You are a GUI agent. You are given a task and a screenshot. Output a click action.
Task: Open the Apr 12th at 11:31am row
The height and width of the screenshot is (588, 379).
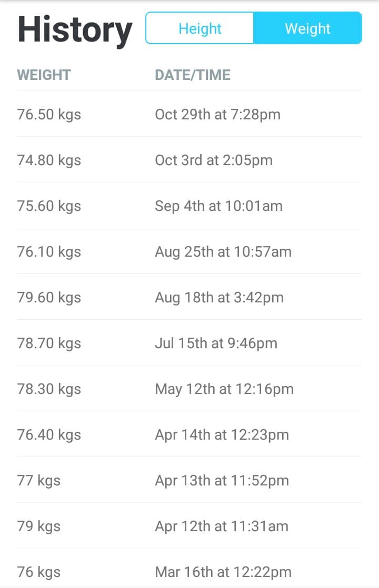coord(189,526)
